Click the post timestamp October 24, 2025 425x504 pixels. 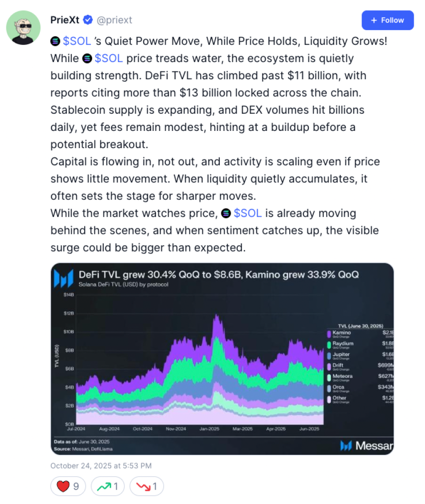click(x=101, y=466)
